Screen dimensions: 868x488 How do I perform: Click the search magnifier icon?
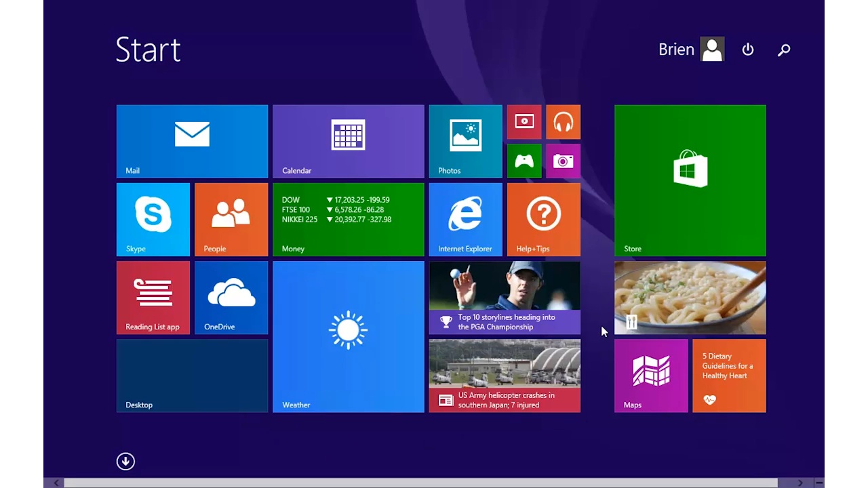[784, 49]
